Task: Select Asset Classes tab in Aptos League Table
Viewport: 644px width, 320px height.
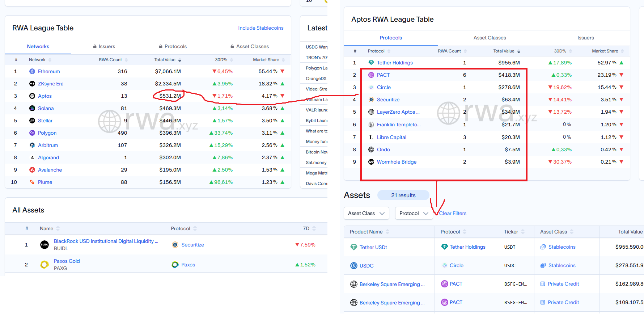Action: 490,38
